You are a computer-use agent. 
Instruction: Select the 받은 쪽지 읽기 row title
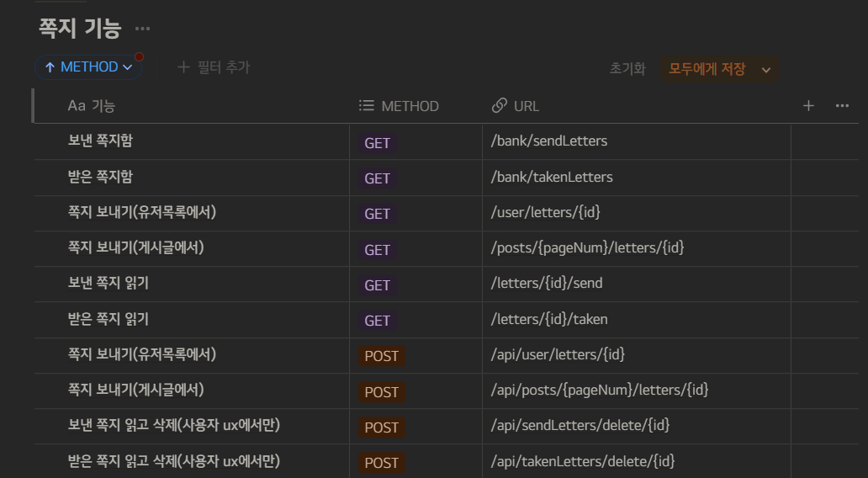pos(108,319)
